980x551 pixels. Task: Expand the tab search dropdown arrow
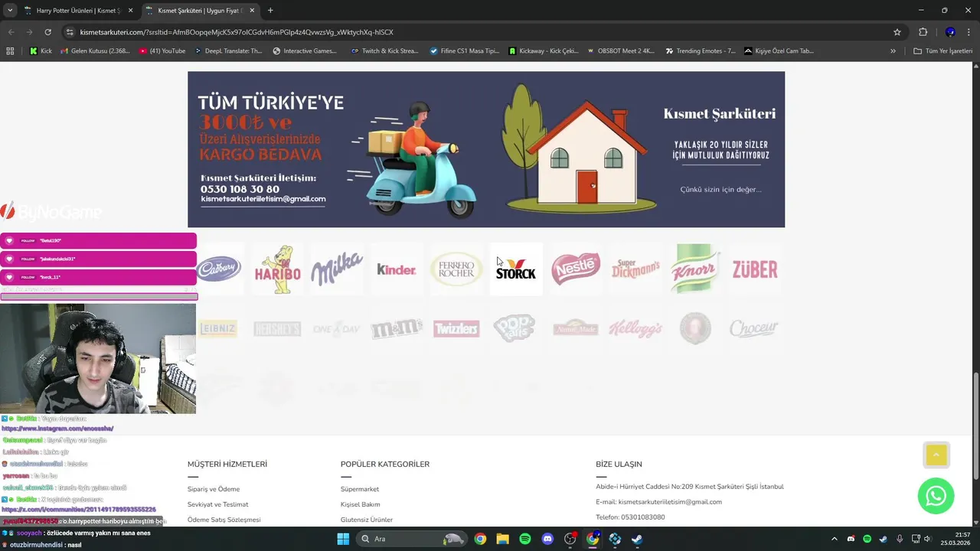[10, 11]
